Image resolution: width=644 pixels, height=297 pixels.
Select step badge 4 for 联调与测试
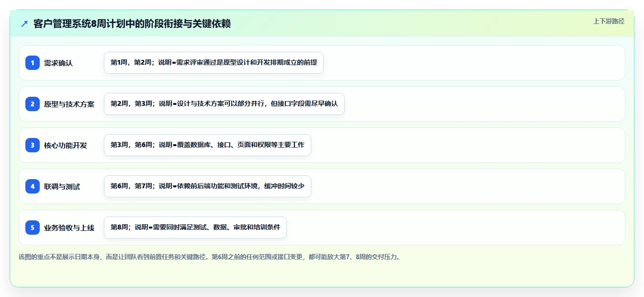pos(33,186)
